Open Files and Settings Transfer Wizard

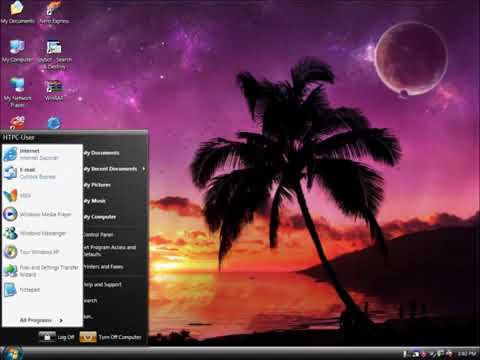(x=42, y=271)
